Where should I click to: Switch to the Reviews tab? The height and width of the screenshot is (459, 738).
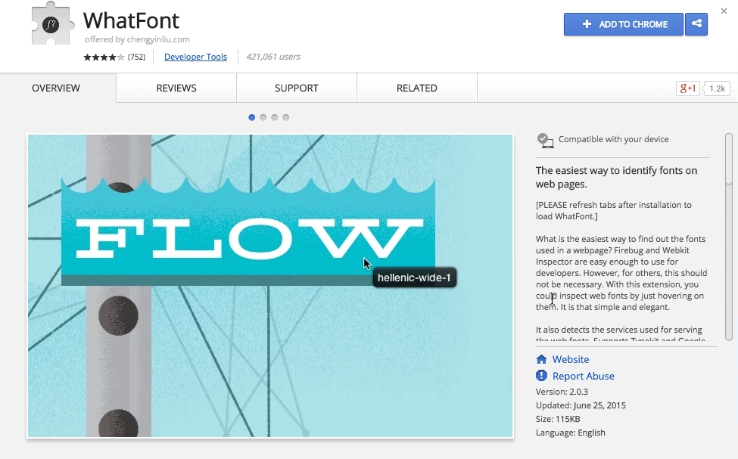point(176,88)
